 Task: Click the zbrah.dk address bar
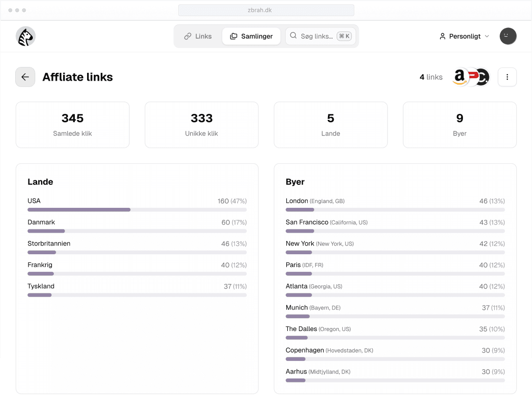266,10
